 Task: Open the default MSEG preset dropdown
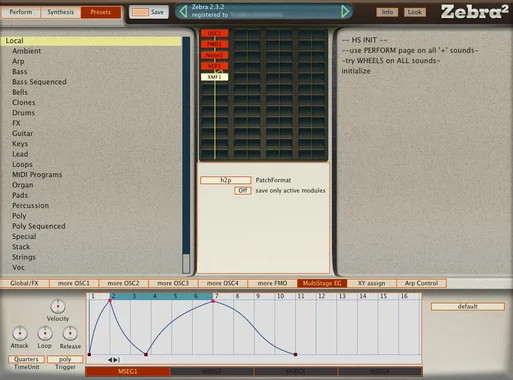(x=468, y=306)
